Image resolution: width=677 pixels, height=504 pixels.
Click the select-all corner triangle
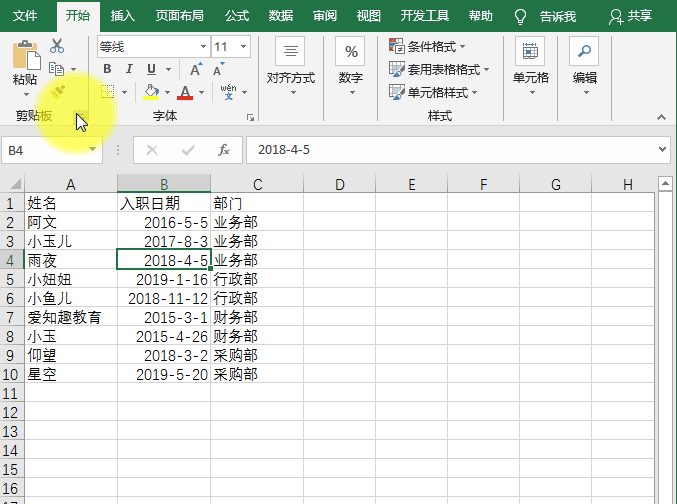(x=15, y=184)
